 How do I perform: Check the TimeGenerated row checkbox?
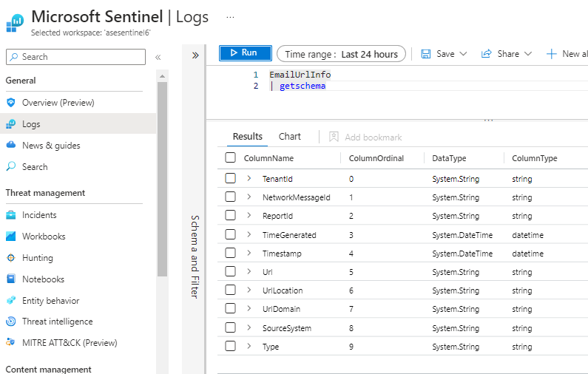[230, 234]
